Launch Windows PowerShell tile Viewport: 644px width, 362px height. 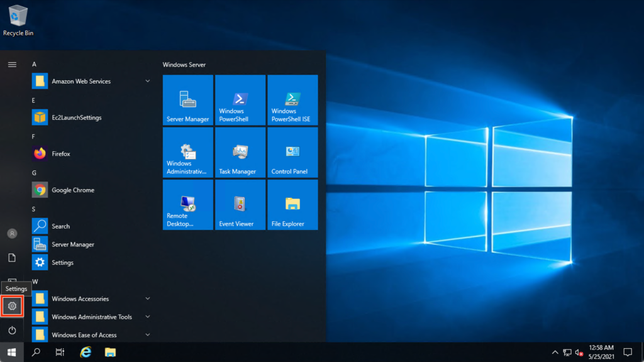tap(240, 100)
